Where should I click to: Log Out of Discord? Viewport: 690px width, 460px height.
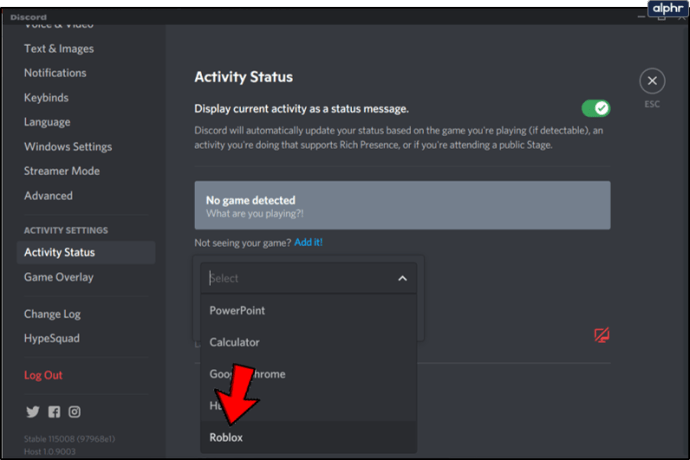[43, 375]
